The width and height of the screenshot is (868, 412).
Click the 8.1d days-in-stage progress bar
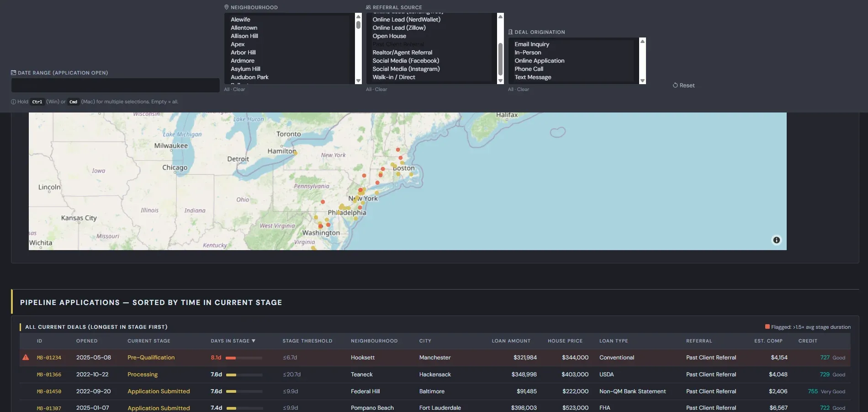(244, 358)
